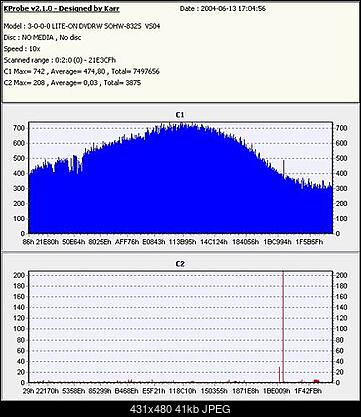Screen dimensions: 361x417
Task: Click the B468Eh x-axis label
Action: click(127, 391)
